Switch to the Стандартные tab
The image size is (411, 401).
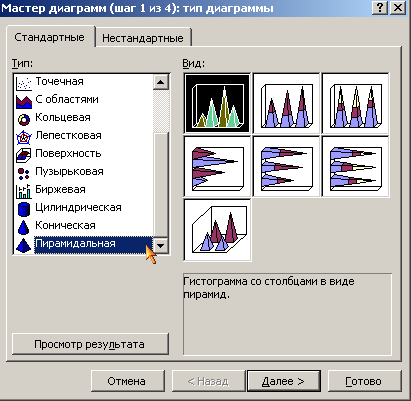[x=49, y=37]
